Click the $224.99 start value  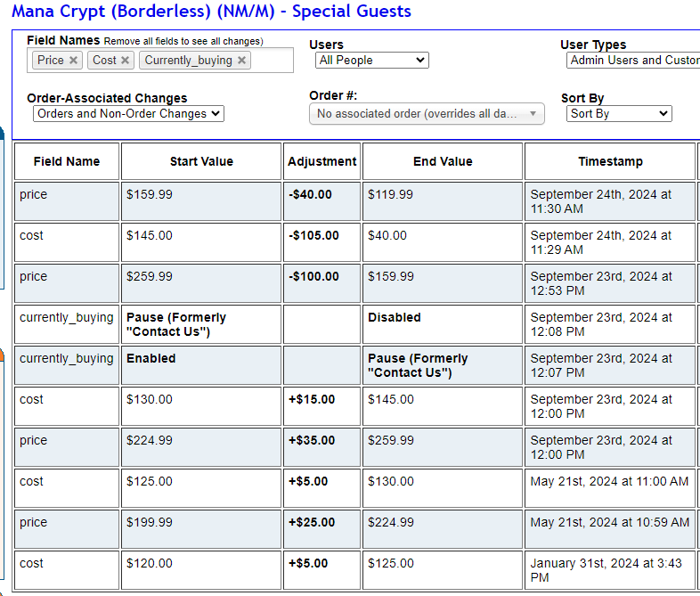(x=149, y=441)
